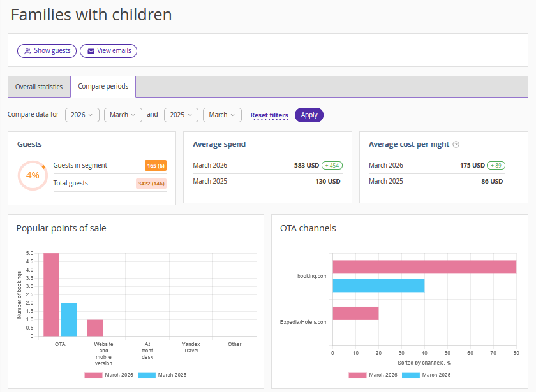Click the green +89 cost per night badge

point(495,165)
